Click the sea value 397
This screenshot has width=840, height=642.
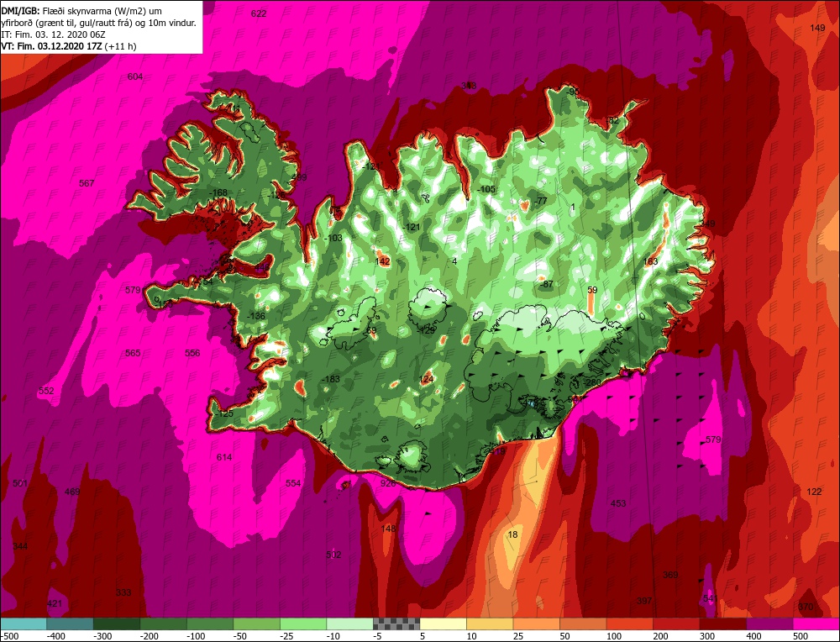point(644,601)
